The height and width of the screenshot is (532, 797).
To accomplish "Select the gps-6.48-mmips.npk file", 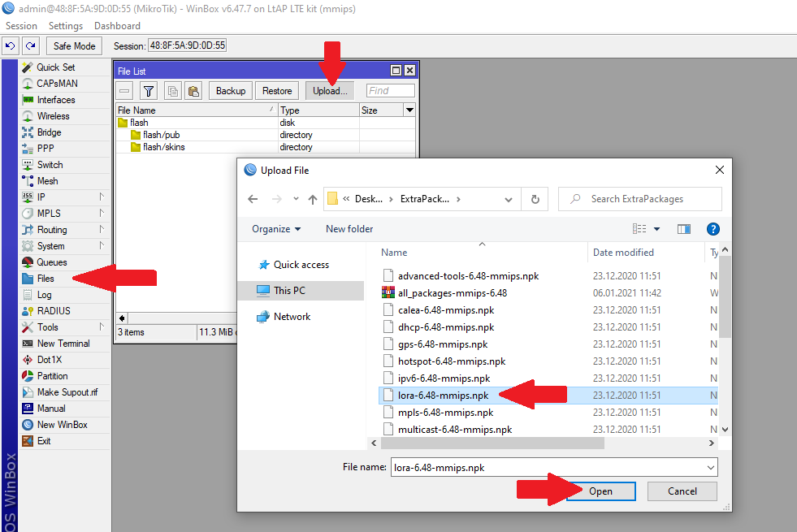I will [549, 344].
